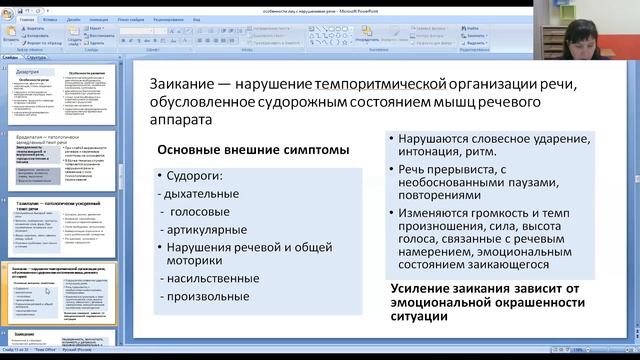
Task: Expand the shapes gallery list
Action: click(x=351, y=42)
